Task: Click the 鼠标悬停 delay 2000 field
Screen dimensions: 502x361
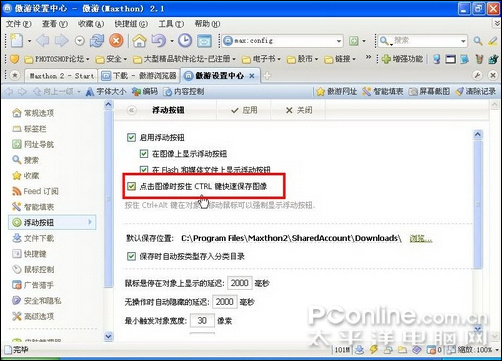Action: coord(239,283)
